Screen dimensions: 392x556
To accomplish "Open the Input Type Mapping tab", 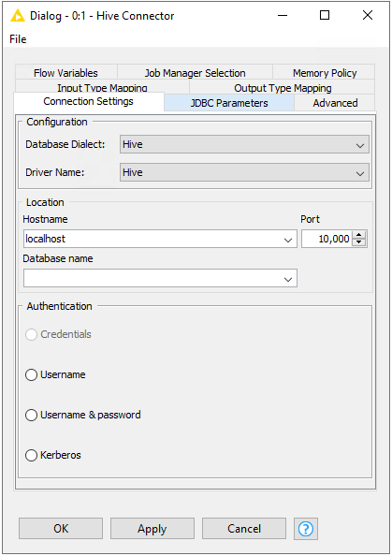I will (102, 87).
